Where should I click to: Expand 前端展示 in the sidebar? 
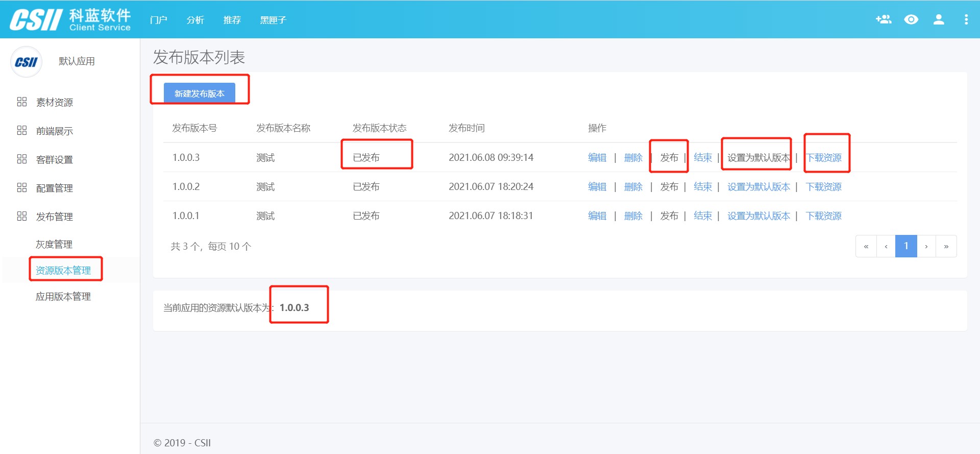tap(55, 131)
